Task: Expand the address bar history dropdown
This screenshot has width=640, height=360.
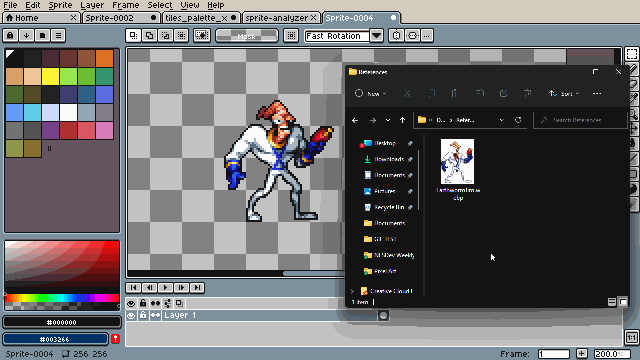Action: click(502, 120)
